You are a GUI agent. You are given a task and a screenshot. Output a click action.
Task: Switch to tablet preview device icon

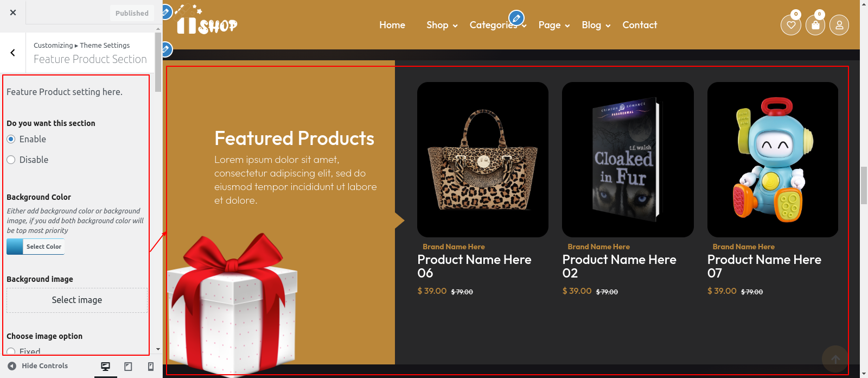[128, 367]
